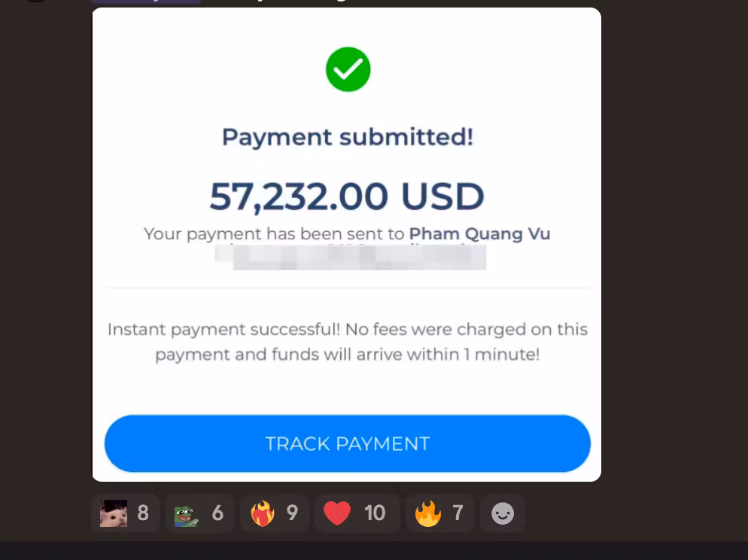
Task: Click the count 9 on heart-fire reaction
Action: [292, 513]
